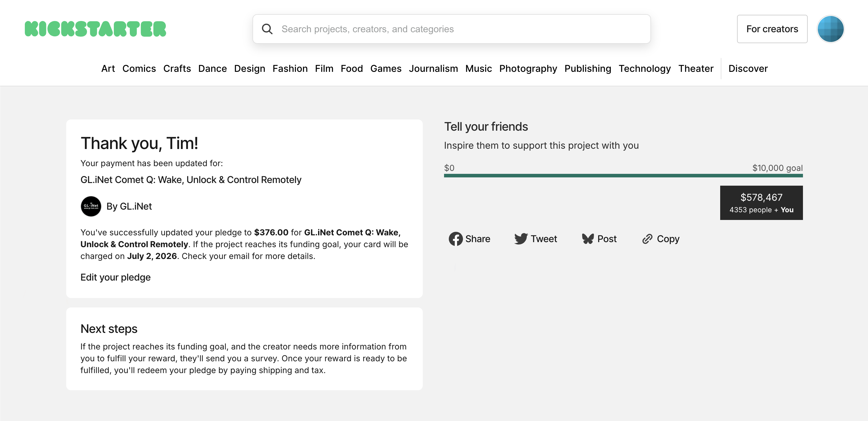The width and height of the screenshot is (868, 421).
Task: Click the 4353 people + You text
Action: [x=762, y=210]
